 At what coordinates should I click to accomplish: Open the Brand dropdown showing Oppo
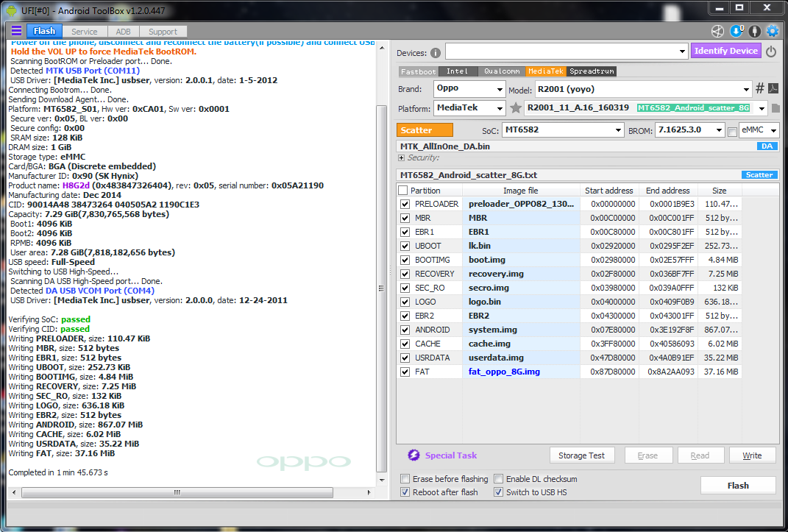pyautogui.click(x=469, y=89)
